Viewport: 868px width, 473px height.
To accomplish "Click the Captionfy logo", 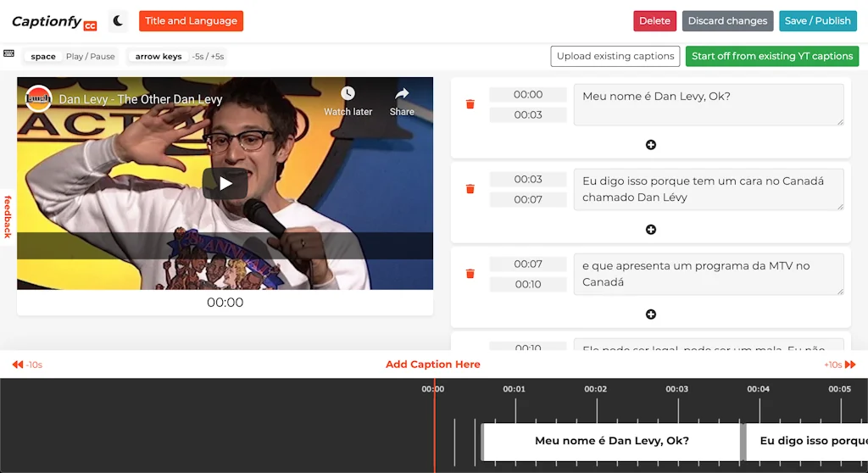I will coord(54,21).
